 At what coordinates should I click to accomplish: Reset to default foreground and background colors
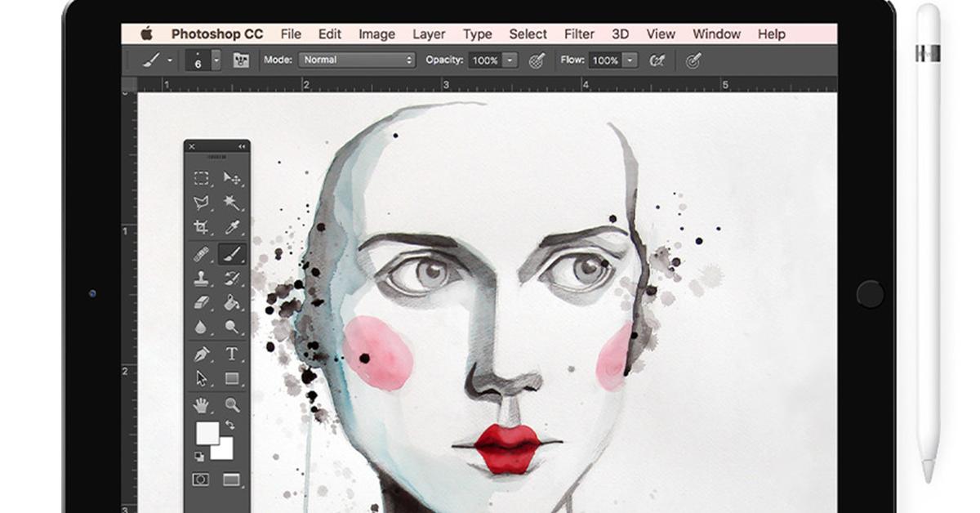click(x=198, y=456)
